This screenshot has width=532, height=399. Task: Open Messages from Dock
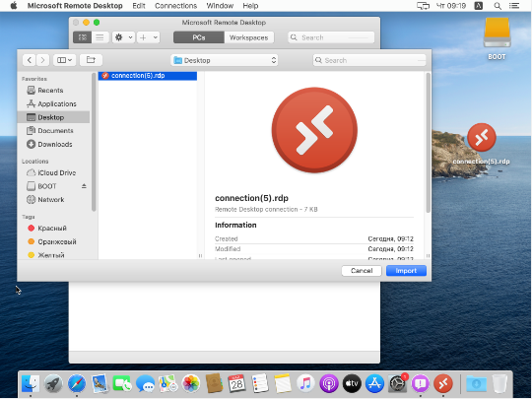145,384
